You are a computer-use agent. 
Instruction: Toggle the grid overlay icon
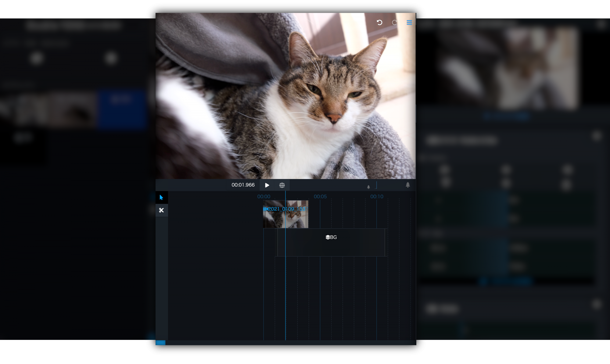[282, 185]
